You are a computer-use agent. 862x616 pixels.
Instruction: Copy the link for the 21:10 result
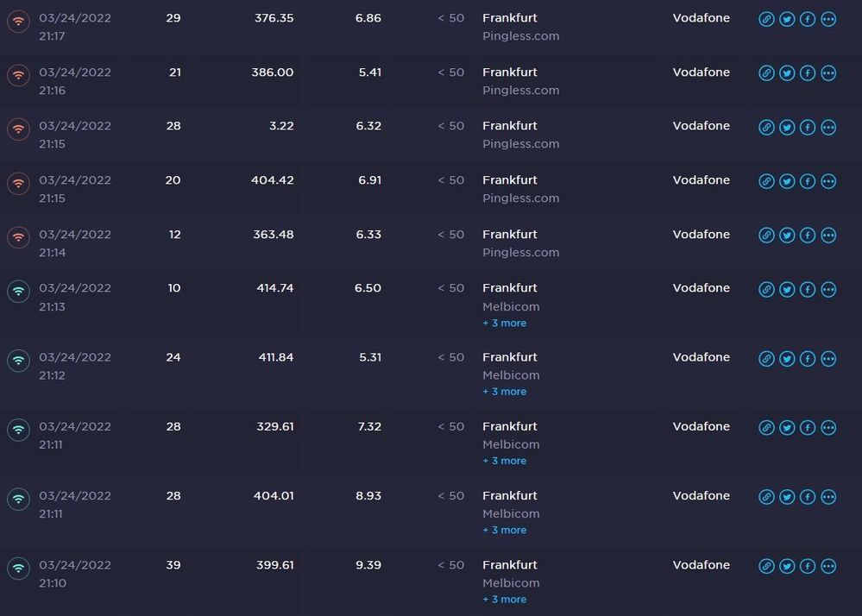(766, 566)
